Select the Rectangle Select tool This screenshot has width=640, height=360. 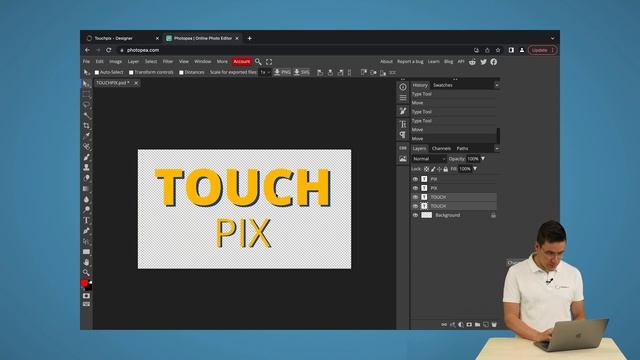pyautogui.click(x=86, y=94)
